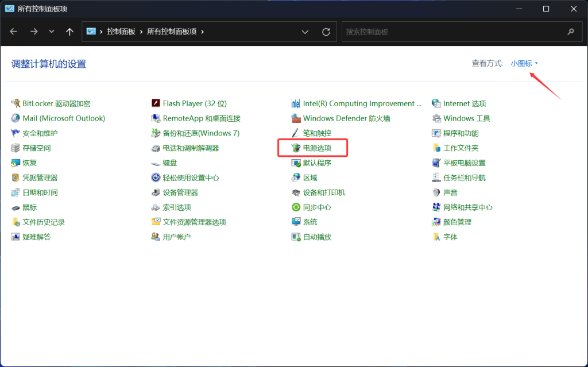Open the 文件资源管理器选项 icon
The height and width of the screenshot is (367, 588).
pos(156,222)
